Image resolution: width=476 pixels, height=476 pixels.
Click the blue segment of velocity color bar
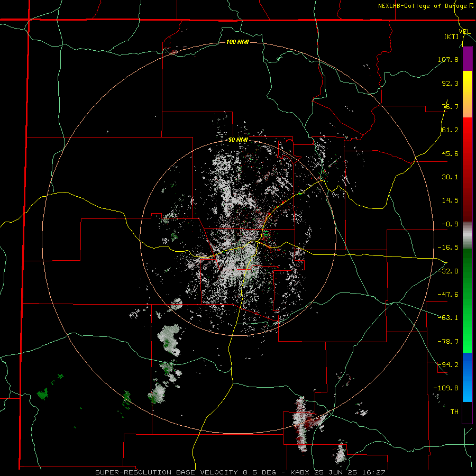[467, 377]
